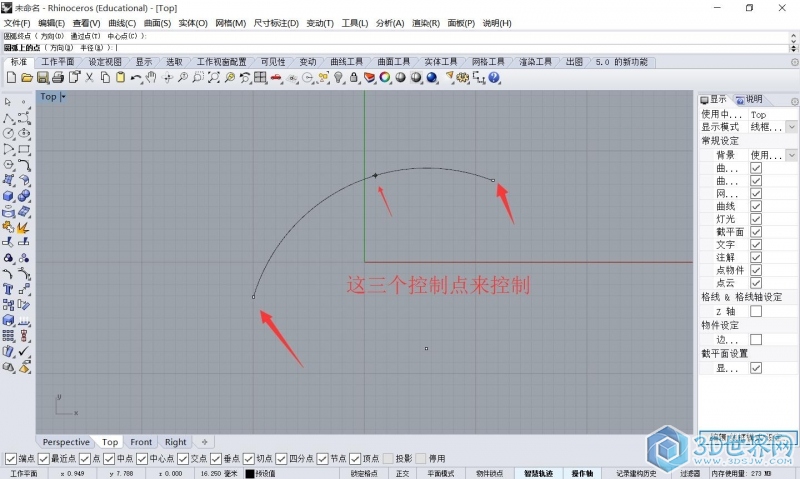Toggle the 中点 osnap checkbox
The width and height of the screenshot is (800, 479).
tap(109, 459)
